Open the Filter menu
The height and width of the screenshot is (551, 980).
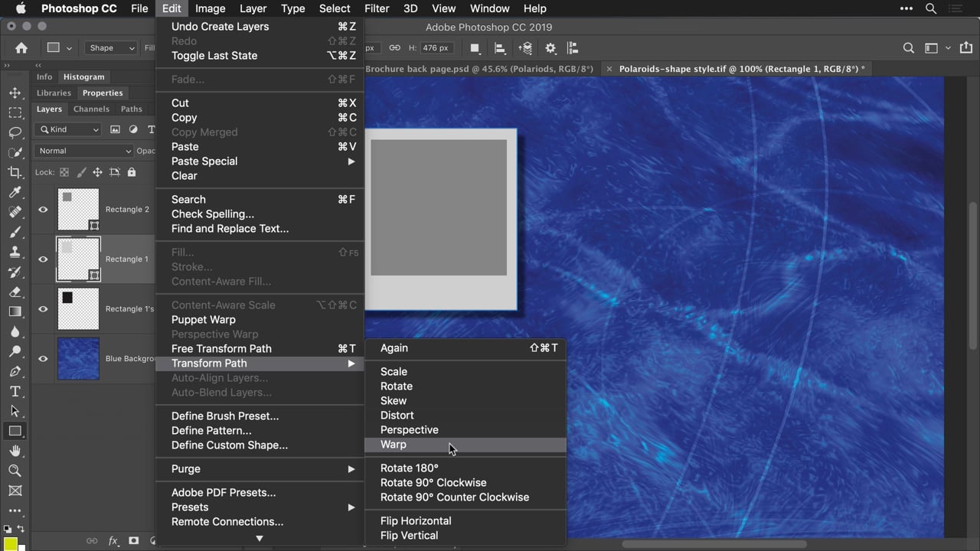click(x=377, y=8)
